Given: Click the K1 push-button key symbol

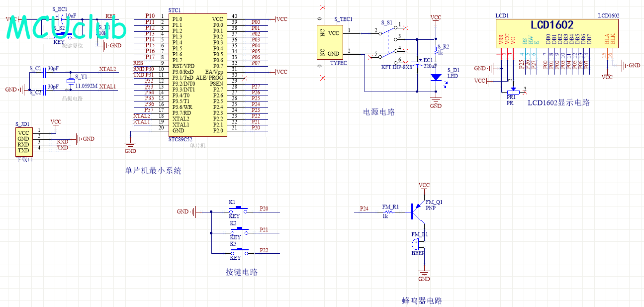Looking at the screenshot, I should [241, 209].
